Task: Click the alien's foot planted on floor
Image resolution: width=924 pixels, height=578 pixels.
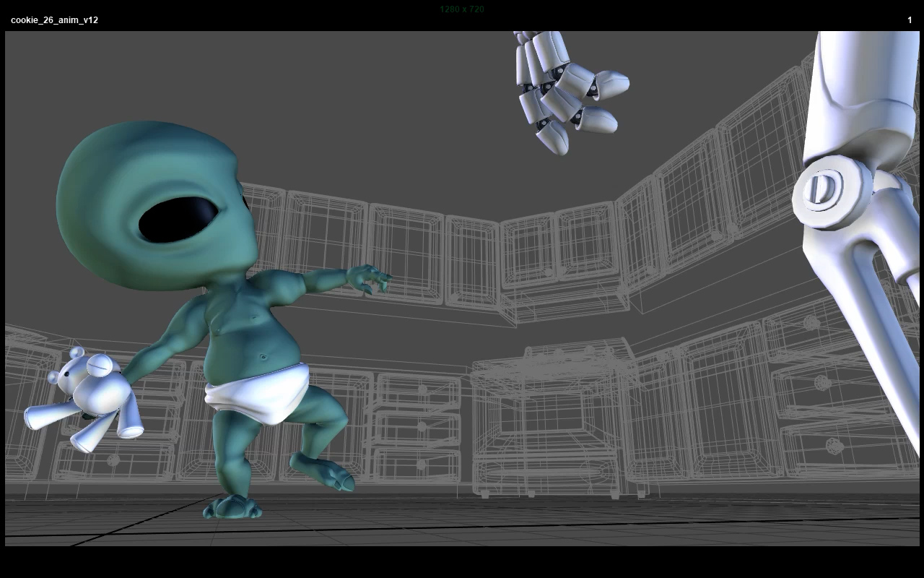Action: pos(232,507)
